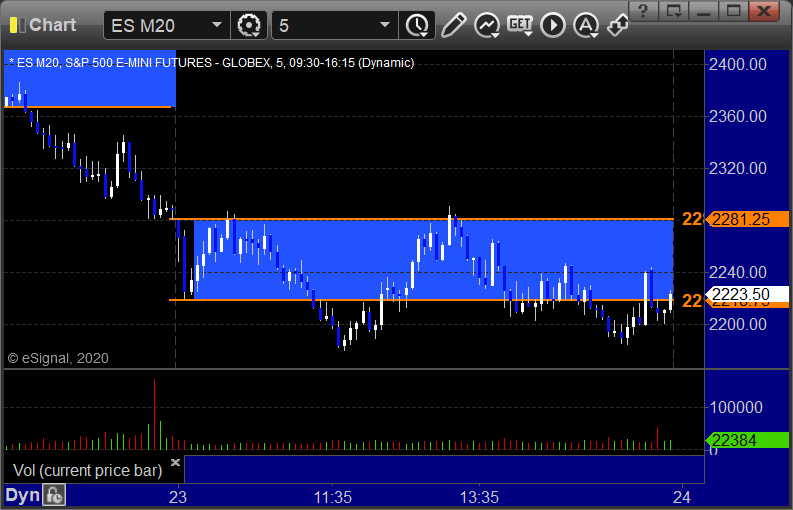
Task: Click the 2320.00 price axis label
Action: tap(737, 168)
